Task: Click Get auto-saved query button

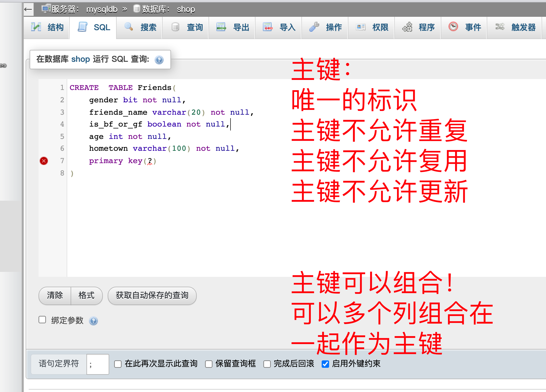Action: pos(152,295)
